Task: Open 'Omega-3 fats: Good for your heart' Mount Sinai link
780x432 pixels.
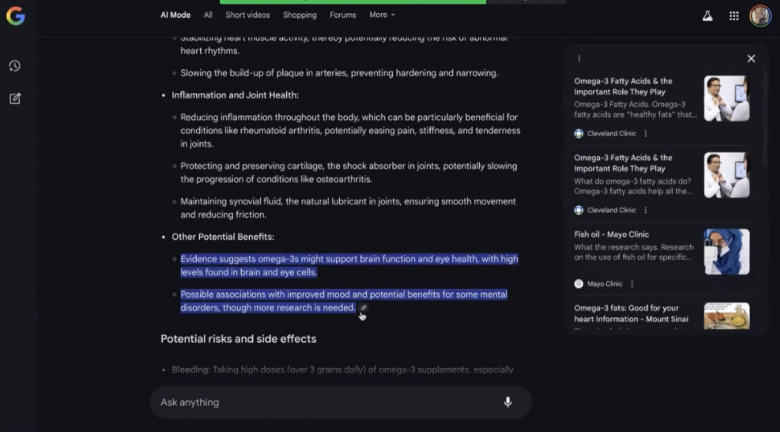Action: [631, 314]
